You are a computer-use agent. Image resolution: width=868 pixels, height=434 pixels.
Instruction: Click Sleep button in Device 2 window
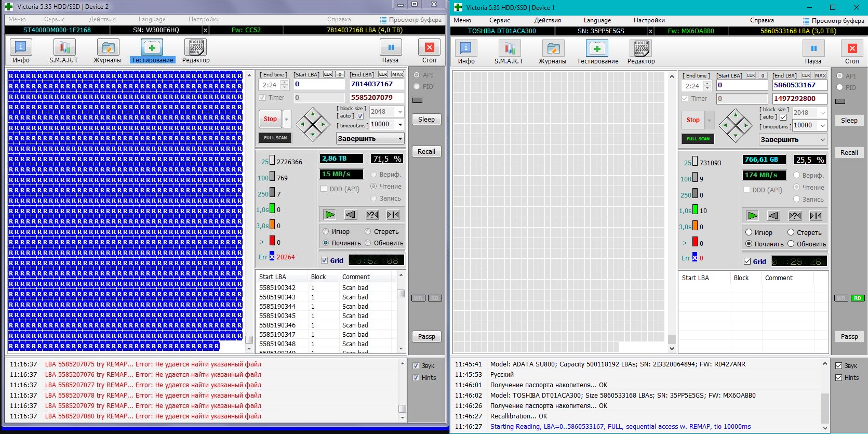pos(426,120)
